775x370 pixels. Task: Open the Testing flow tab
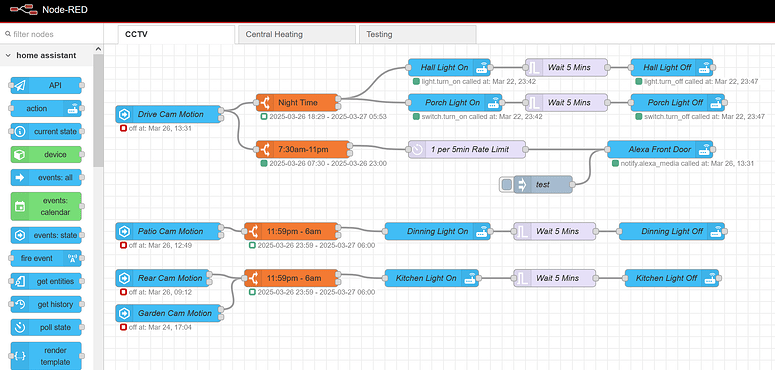(418, 35)
